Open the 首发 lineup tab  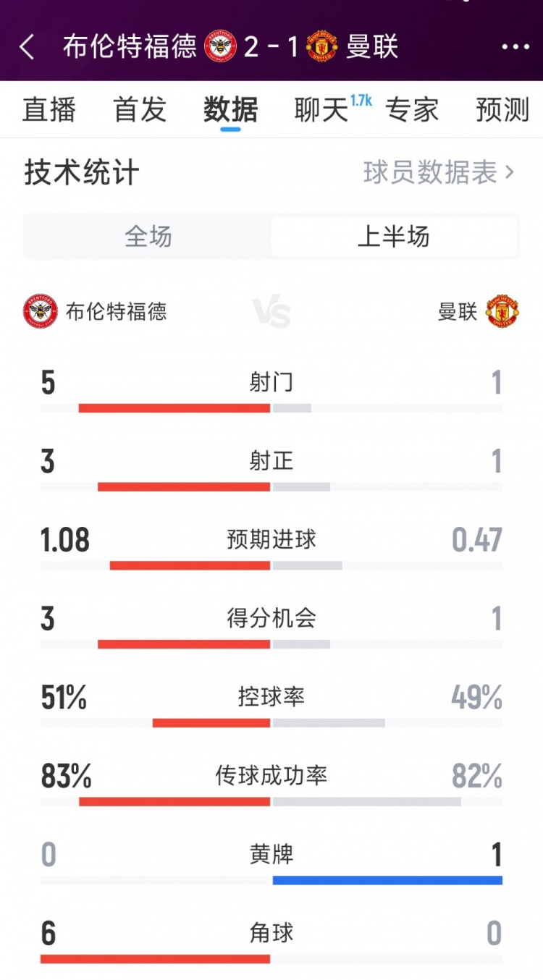coord(140,110)
